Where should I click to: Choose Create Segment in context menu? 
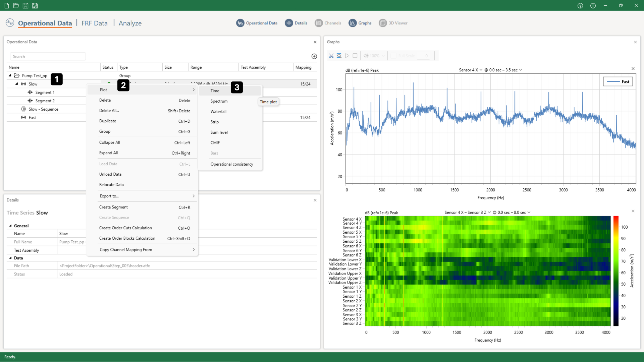(113, 207)
